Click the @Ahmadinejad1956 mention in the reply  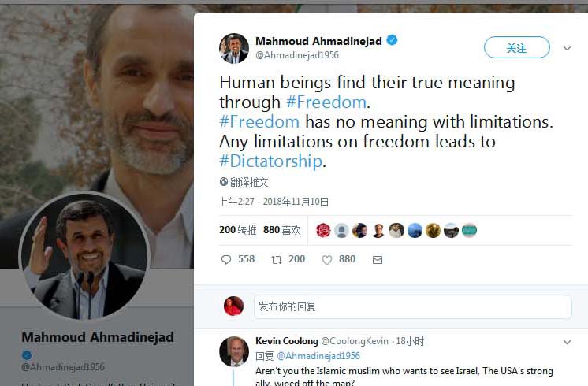tap(318, 355)
